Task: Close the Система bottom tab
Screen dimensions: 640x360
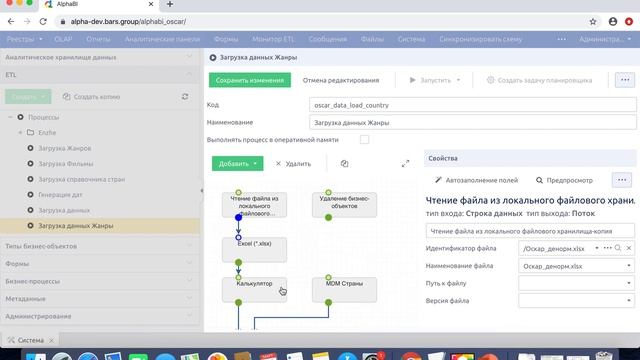Action: 51,340
